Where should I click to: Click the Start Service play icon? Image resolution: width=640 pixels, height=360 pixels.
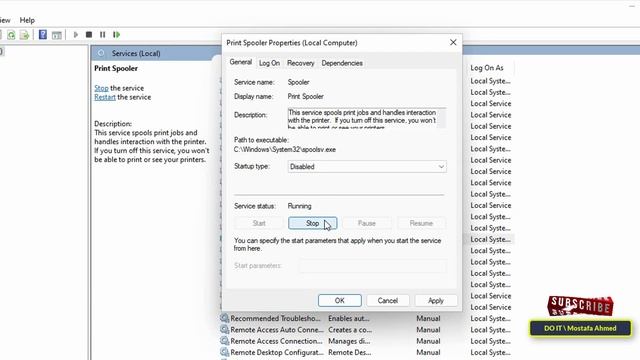76,35
